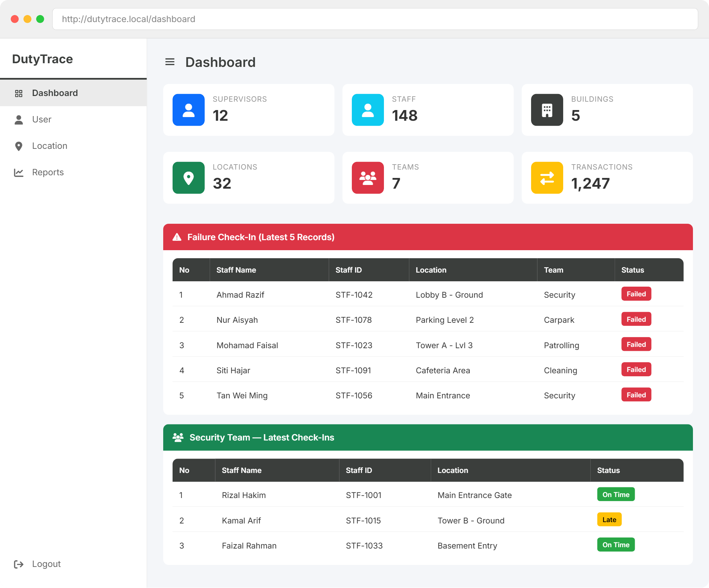Click the Reports chart icon

pyautogui.click(x=19, y=172)
